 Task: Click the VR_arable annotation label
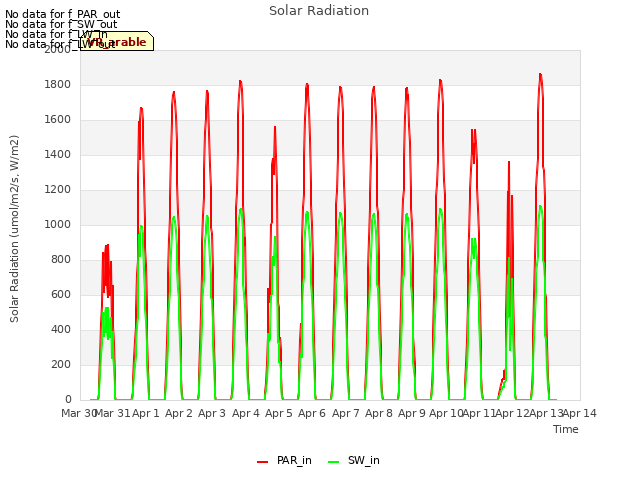117,41
